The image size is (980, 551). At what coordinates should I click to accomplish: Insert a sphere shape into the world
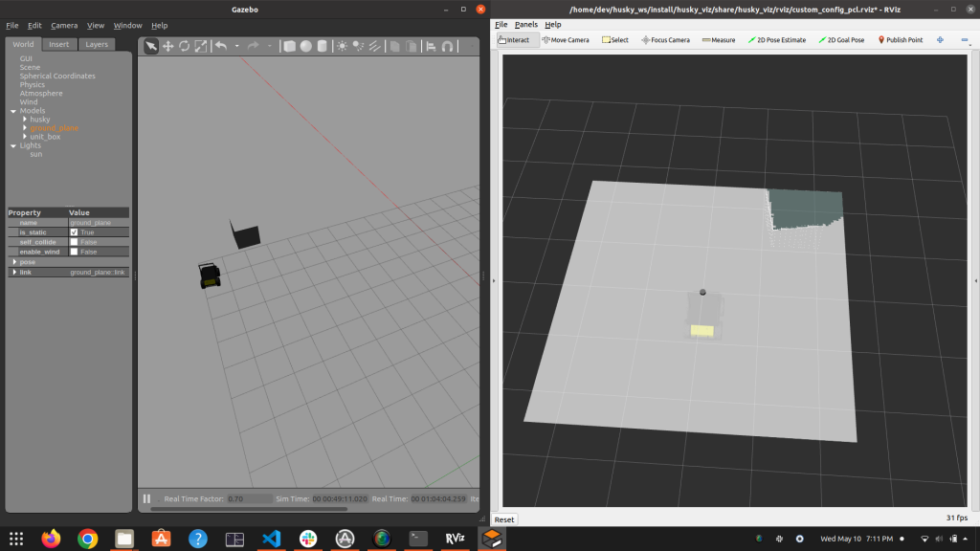[x=305, y=46]
